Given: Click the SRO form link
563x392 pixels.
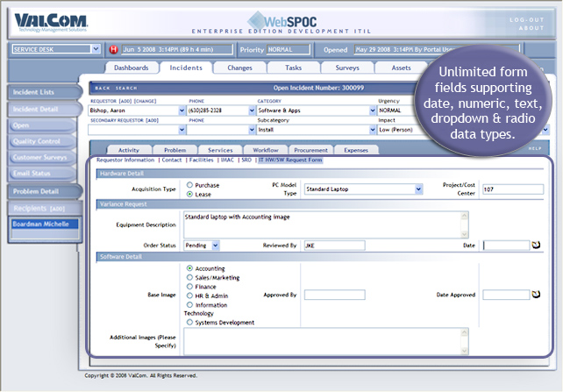Looking at the screenshot, I should tap(246, 160).
